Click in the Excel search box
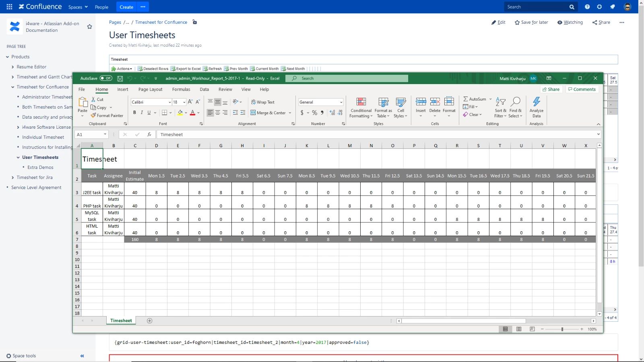This screenshot has width=644, height=362. click(347, 78)
